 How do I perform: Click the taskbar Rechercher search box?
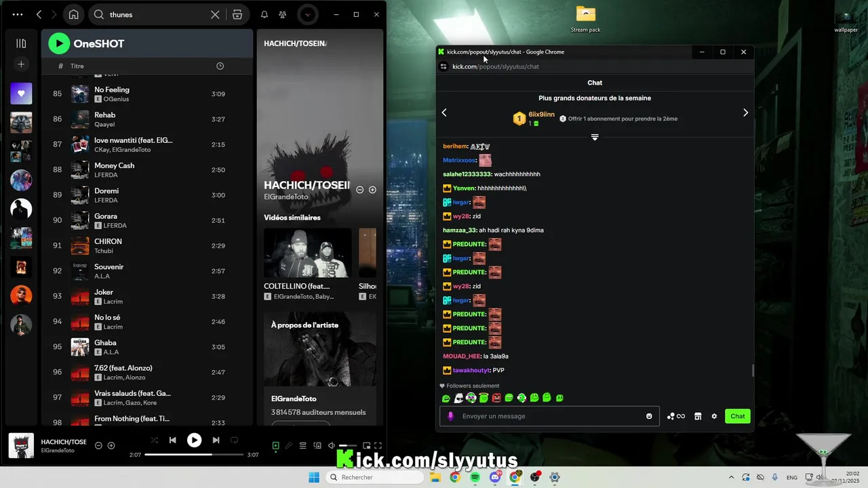[x=374, y=477]
